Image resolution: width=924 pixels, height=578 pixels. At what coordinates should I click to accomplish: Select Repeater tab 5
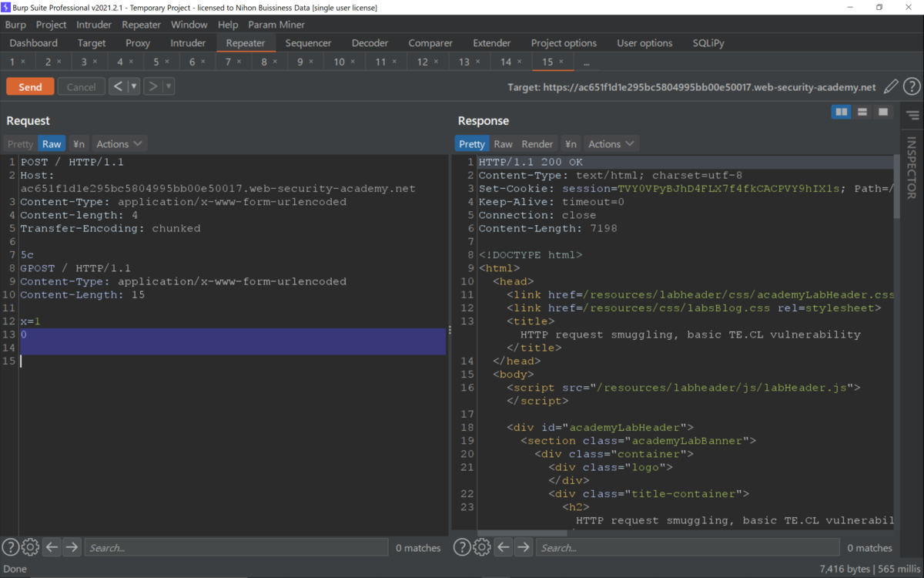point(156,62)
